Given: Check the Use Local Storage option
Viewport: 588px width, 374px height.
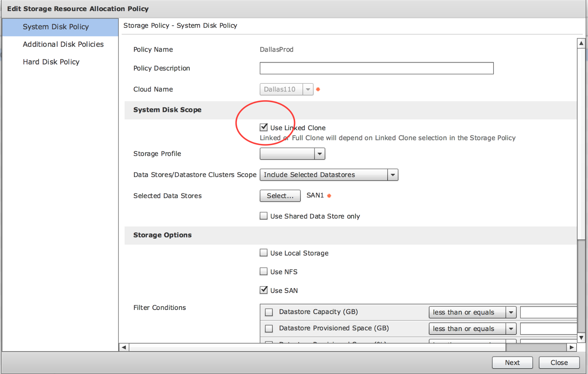Looking at the screenshot, I should [x=264, y=253].
